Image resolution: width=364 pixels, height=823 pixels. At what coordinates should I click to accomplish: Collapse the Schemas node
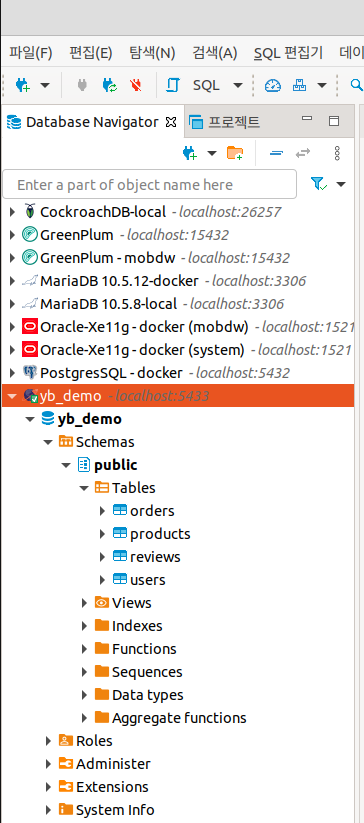tap(48, 442)
